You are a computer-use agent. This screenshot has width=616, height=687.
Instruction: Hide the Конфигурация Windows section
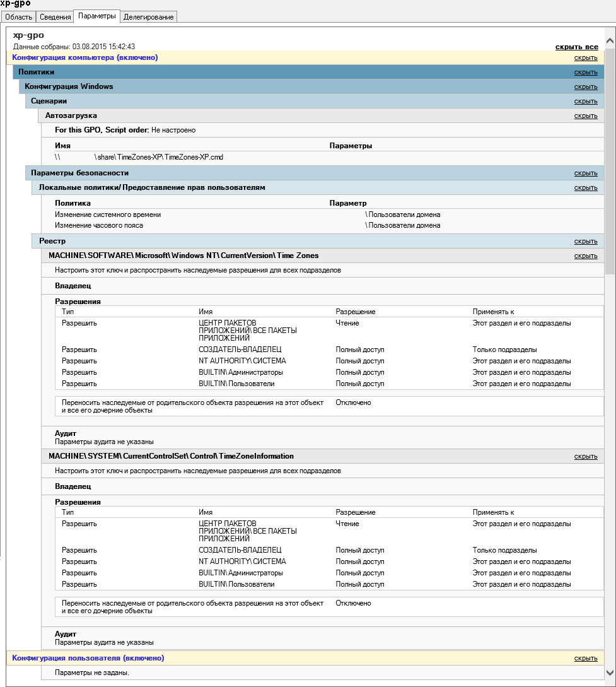(x=586, y=87)
